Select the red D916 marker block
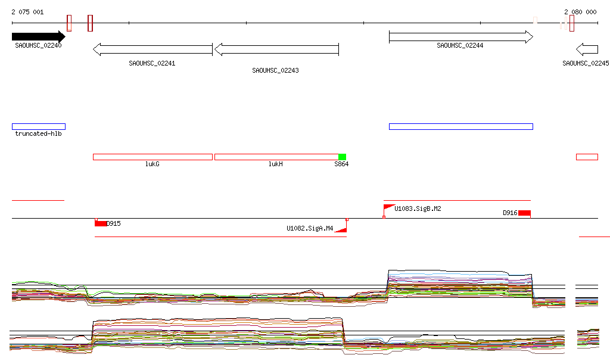 (x=524, y=213)
